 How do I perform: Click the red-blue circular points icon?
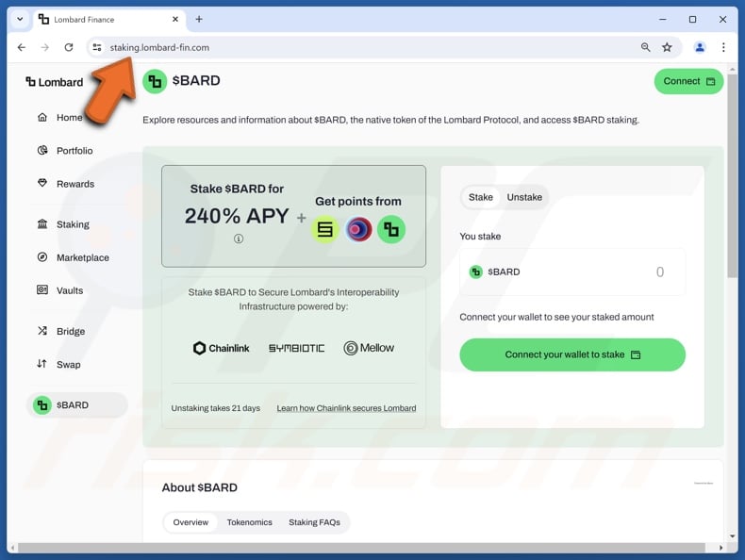[x=358, y=229]
